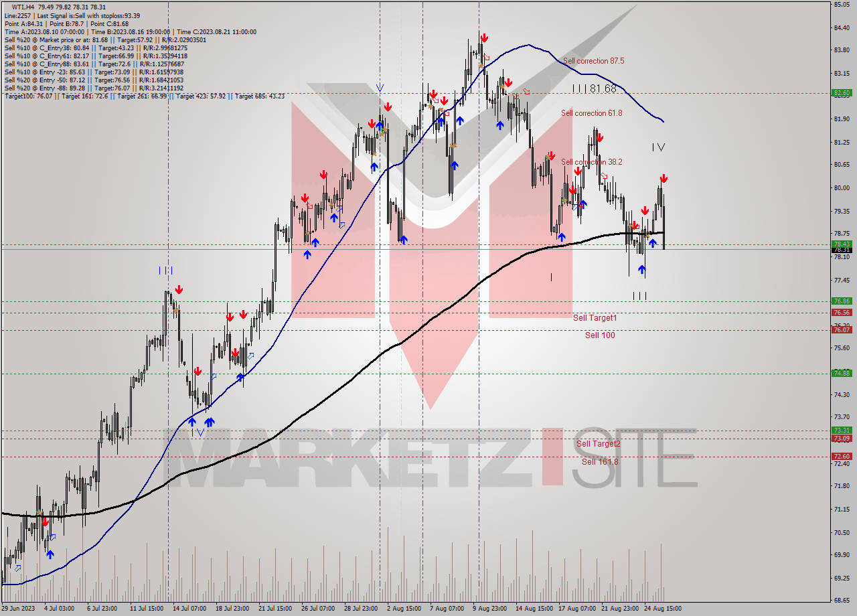Screen dimensions: 857x616
Task: Select the green 74.88 price tag
Action: [x=842, y=374]
